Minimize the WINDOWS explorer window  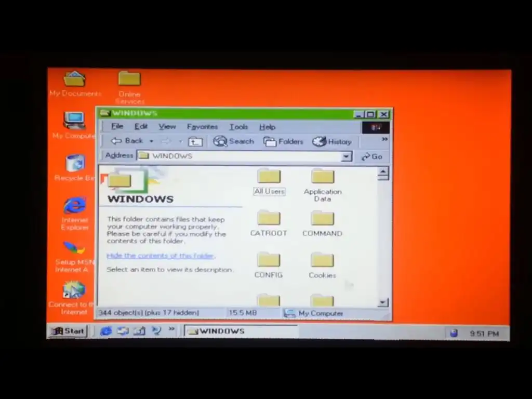point(358,115)
